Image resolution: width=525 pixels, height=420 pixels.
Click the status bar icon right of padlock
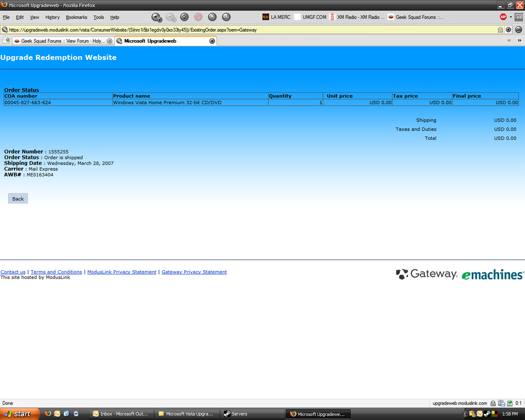[x=501, y=403]
